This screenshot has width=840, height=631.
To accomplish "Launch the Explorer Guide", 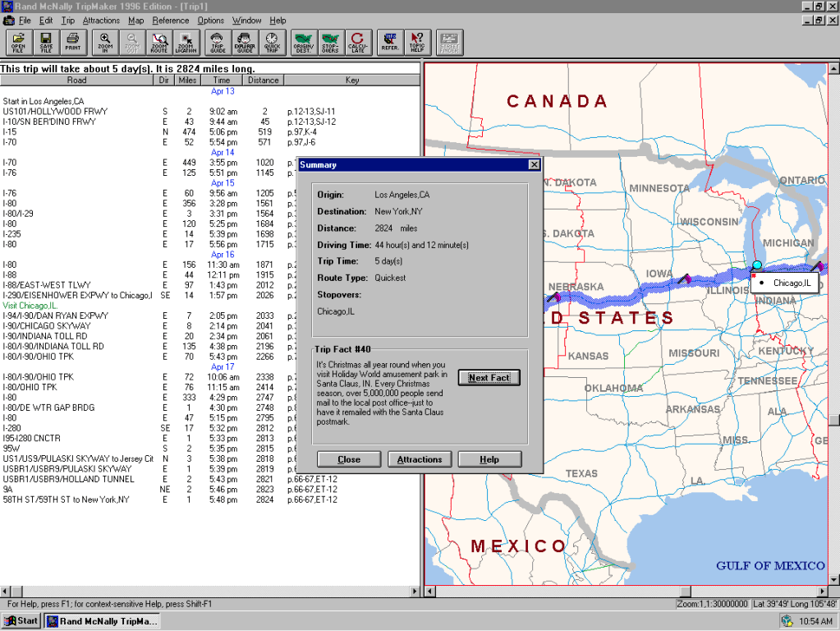I will point(245,41).
